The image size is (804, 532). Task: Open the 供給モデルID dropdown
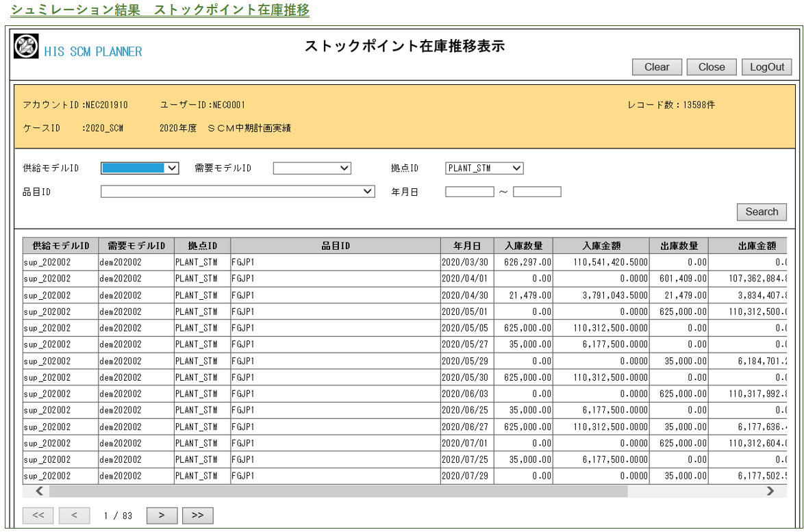click(x=140, y=168)
